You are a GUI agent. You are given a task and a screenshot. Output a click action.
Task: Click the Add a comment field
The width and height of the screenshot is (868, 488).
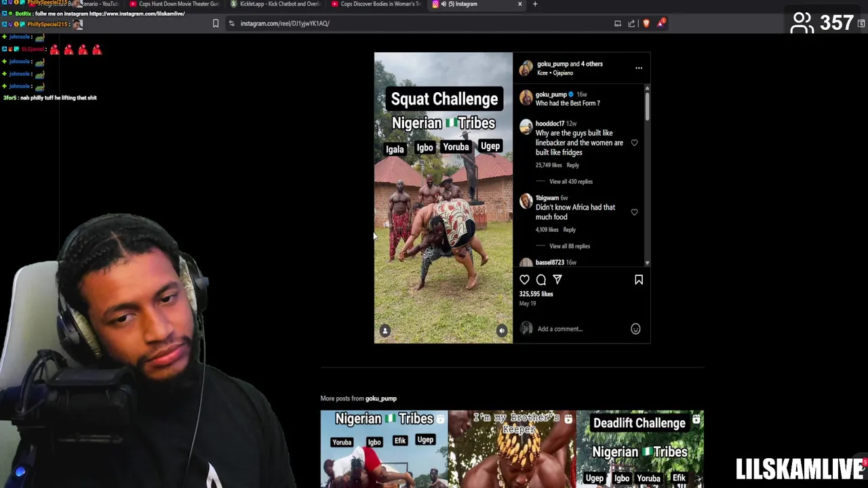click(582, 329)
